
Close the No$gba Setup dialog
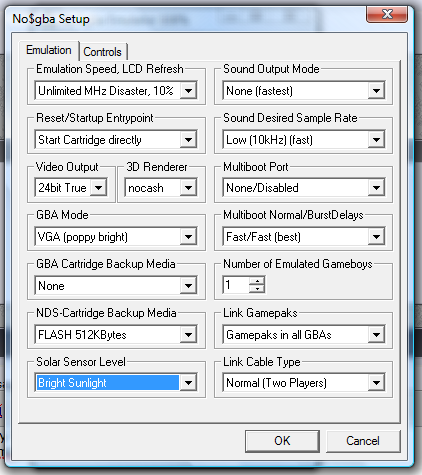(x=387, y=14)
